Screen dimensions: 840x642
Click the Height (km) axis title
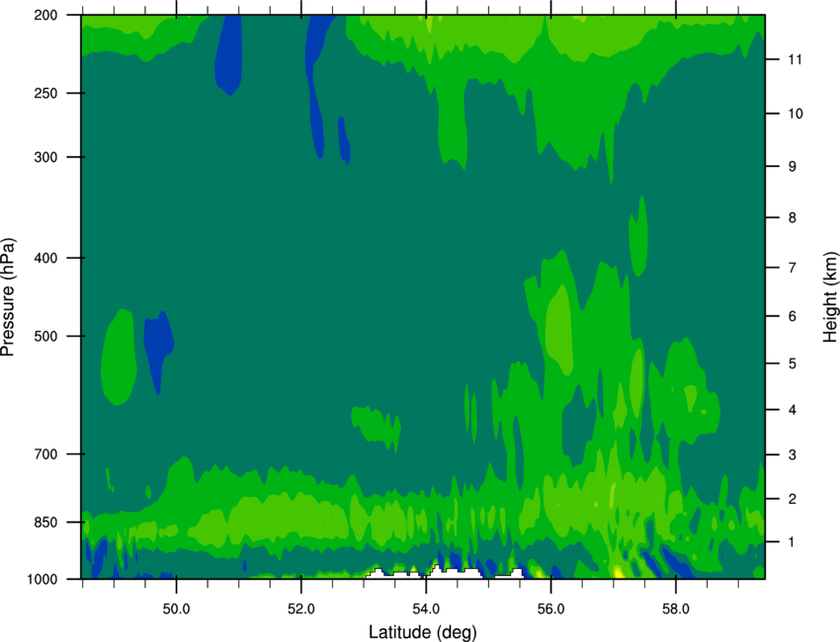(x=830, y=297)
